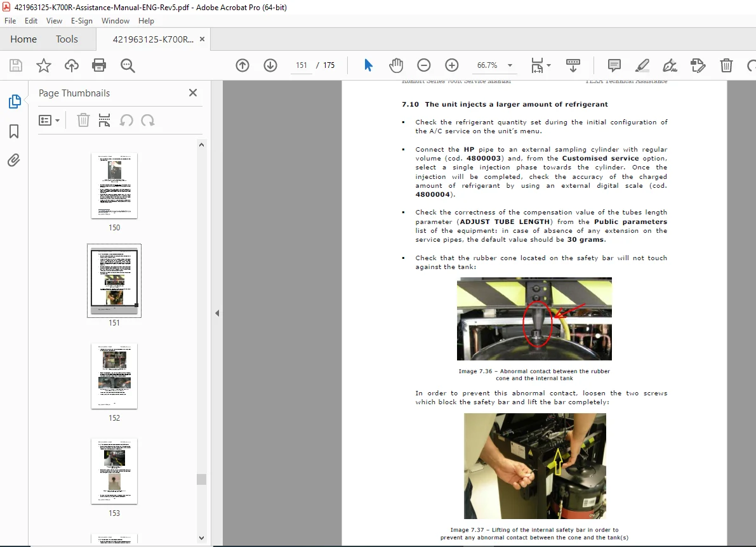Print the document with printer icon
Screen dimensions: 756x547
coord(99,65)
